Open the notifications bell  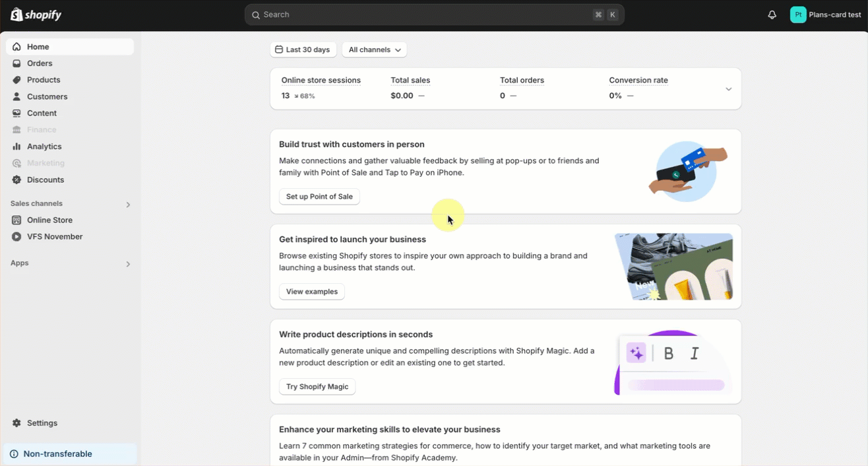[x=772, y=15]
